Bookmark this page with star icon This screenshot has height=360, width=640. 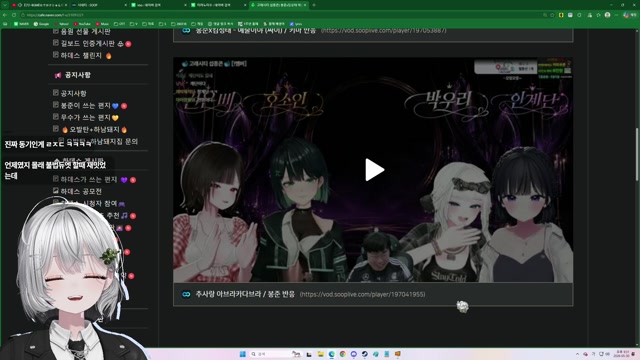[552, 15]
